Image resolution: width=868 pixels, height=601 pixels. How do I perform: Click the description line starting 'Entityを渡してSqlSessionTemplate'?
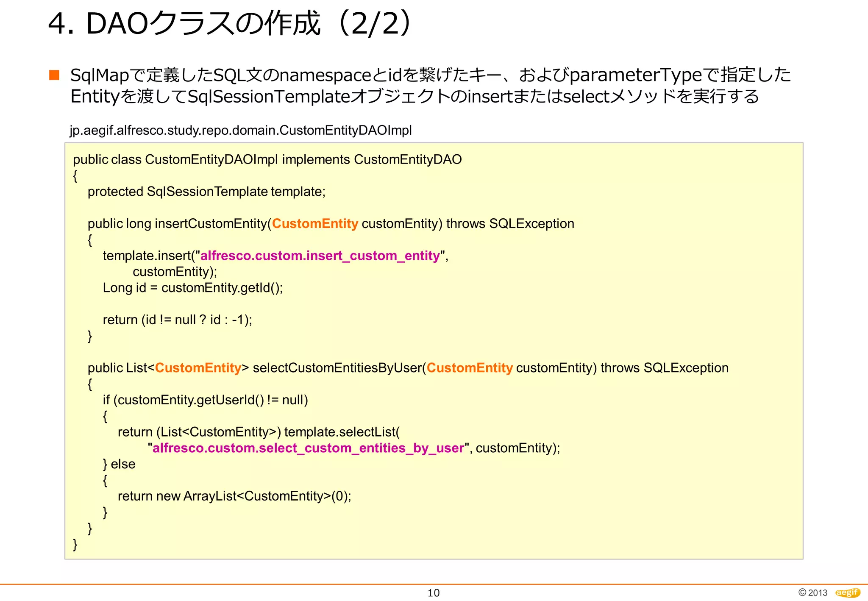(415, 97)
